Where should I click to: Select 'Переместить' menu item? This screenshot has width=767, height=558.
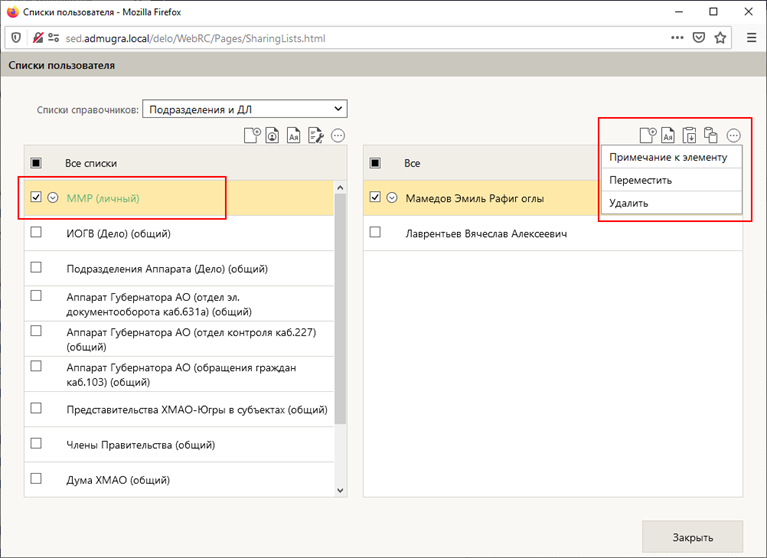(672, 180)
